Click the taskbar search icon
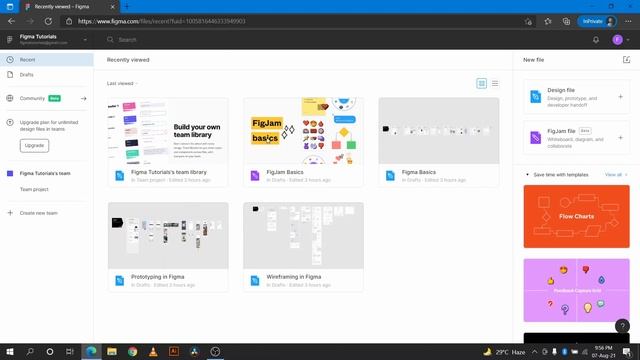 tap(30, 351)
